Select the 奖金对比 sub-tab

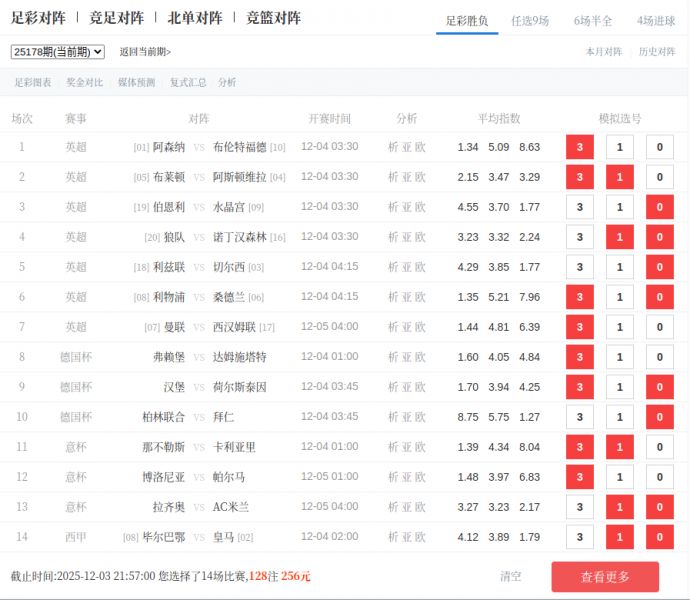[84, 83]
